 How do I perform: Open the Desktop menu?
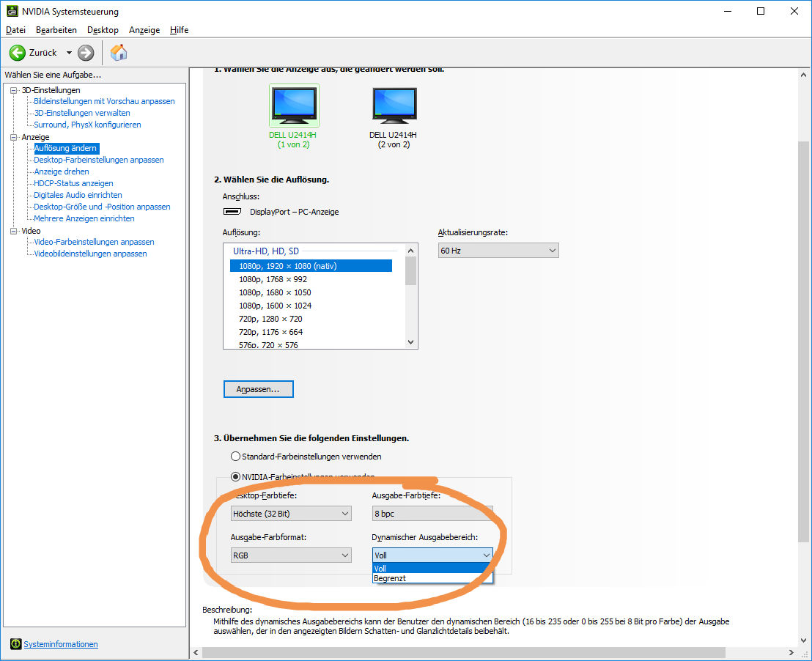point(103,30)
